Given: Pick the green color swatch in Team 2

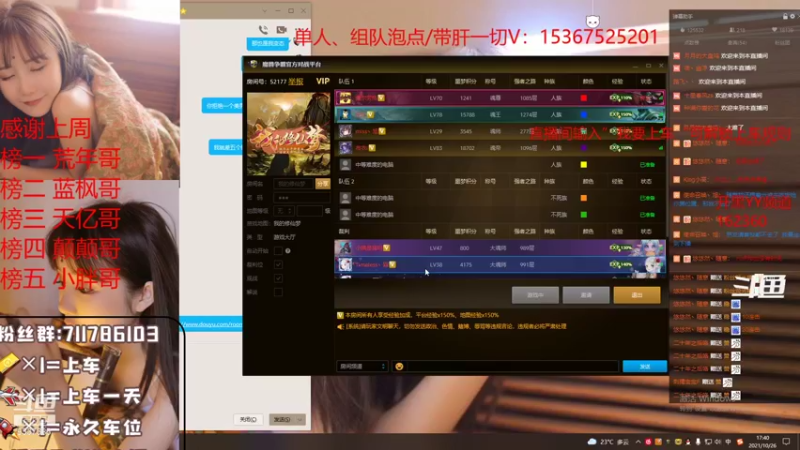Looking at the screenshot, I should [583, 214].
